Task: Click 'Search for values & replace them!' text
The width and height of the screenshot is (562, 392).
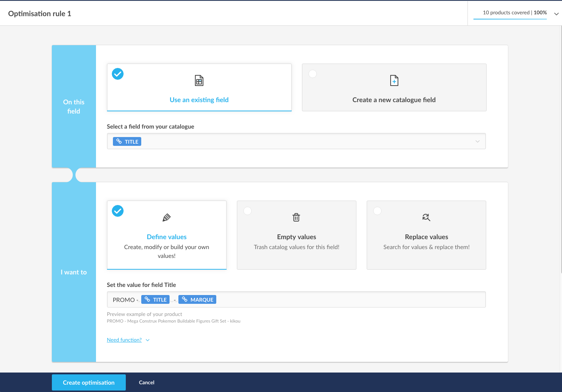Action: click(426, 247)
